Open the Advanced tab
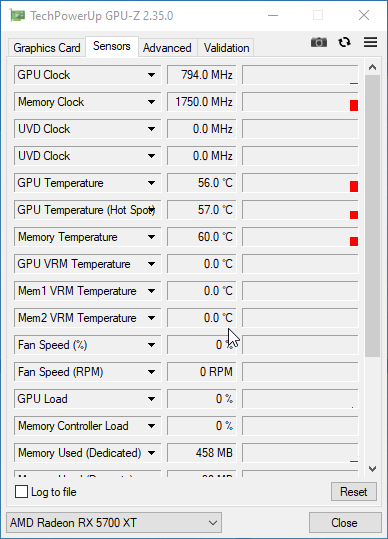Image resolution: width=388 pixels, height=539 pixels. [167, 48]
